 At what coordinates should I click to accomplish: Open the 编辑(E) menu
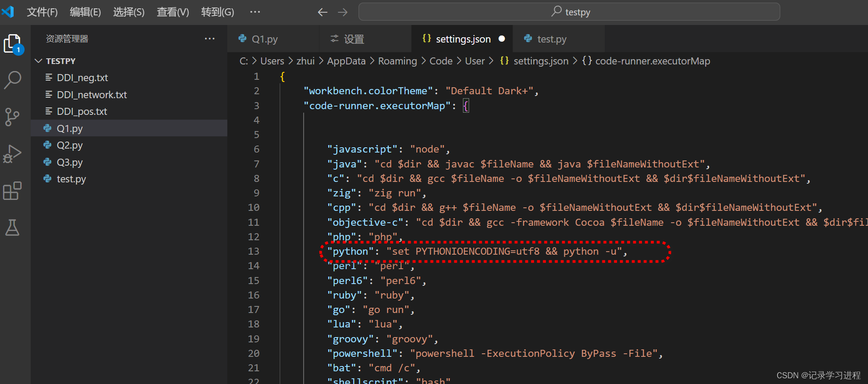pyautogui.click(x=85, y=12)
